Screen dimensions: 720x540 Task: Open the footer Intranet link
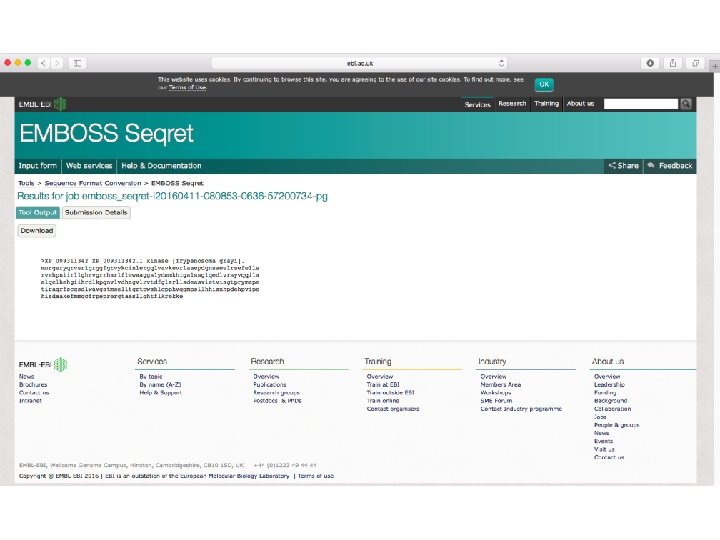pos(30,401)
